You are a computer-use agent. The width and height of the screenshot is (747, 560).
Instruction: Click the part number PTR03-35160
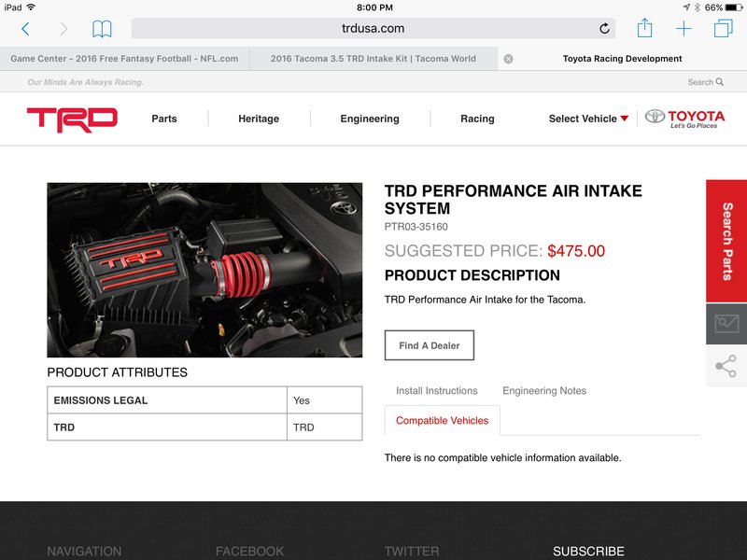click(x=416, y=227)
